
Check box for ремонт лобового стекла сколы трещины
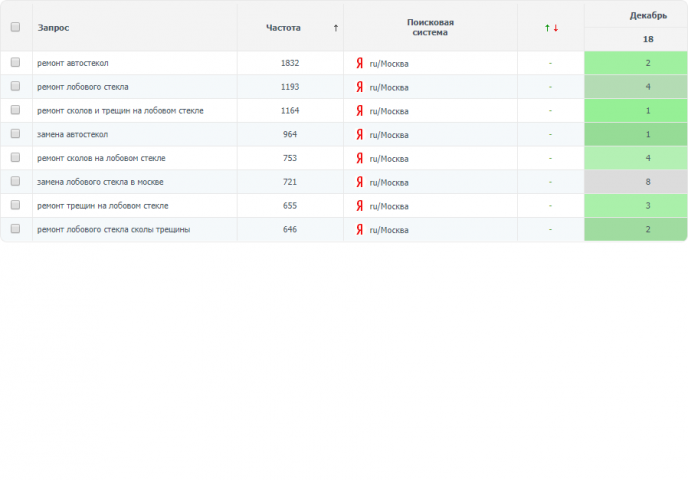[x=15, y=229]
